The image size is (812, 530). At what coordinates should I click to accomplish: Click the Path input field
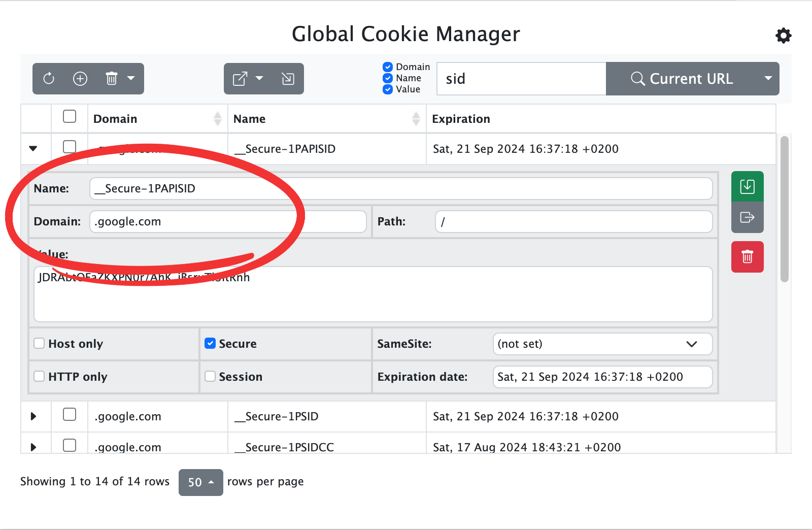pyautogui.click(x=573, y=222)
